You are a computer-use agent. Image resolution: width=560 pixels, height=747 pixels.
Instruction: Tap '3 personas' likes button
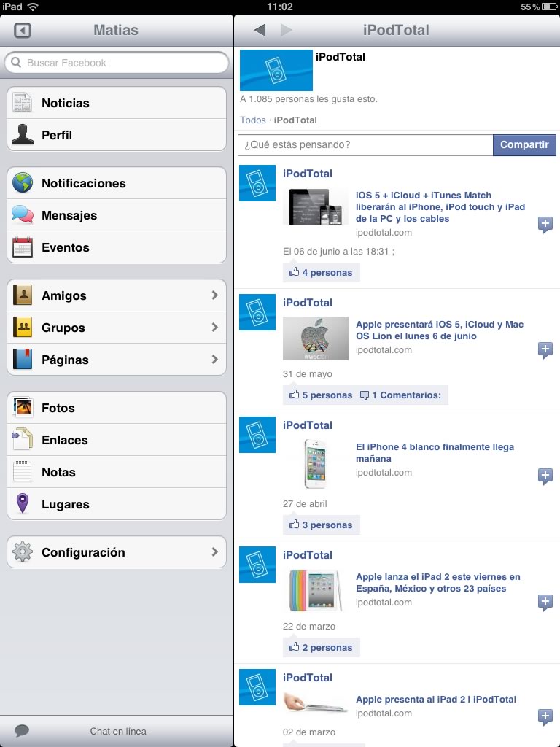(322, 525)
